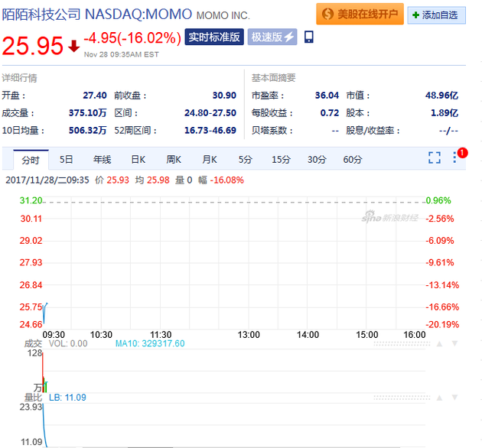Image resolution: width=482 pixels, height=448 pixels.
Task: Select the 15分 interval tab
Action: click(x=281, y=160)
